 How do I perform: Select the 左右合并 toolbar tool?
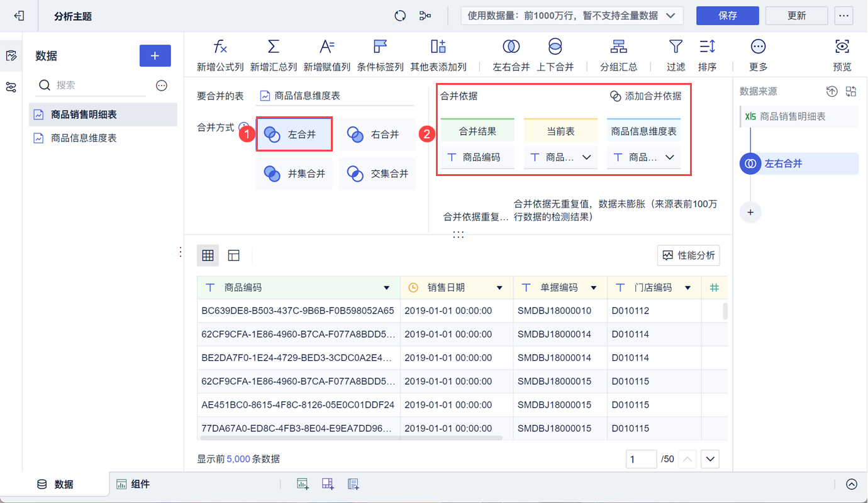tap(511, 55)
